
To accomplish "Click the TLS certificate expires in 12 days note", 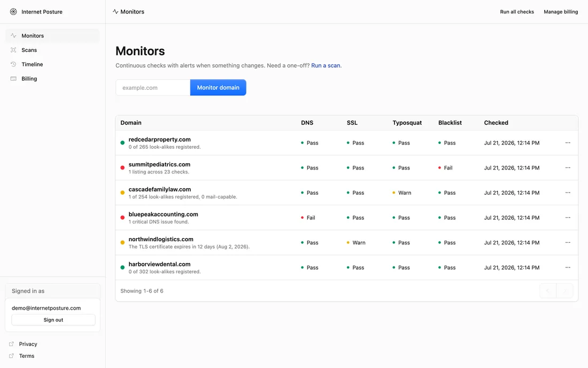I will tap(189, 247).
